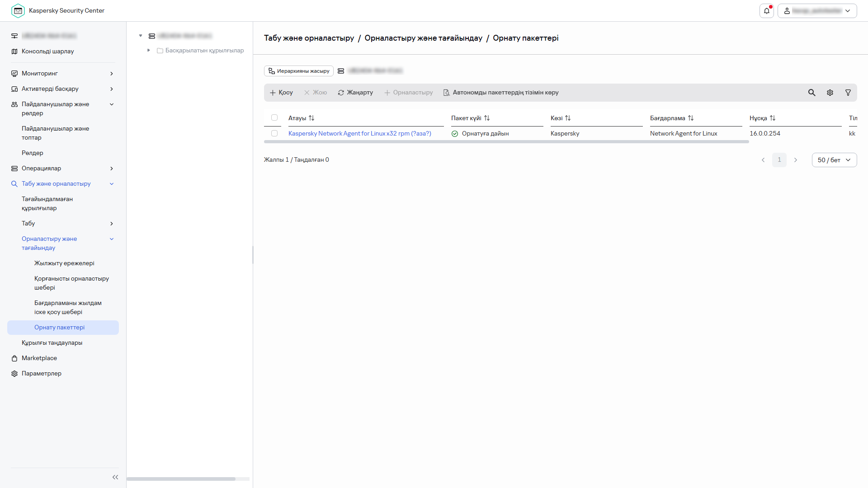Click Иерархияны жасыру button
The image size is (868, 488).
pyautogui.click(x=299, y=71)
